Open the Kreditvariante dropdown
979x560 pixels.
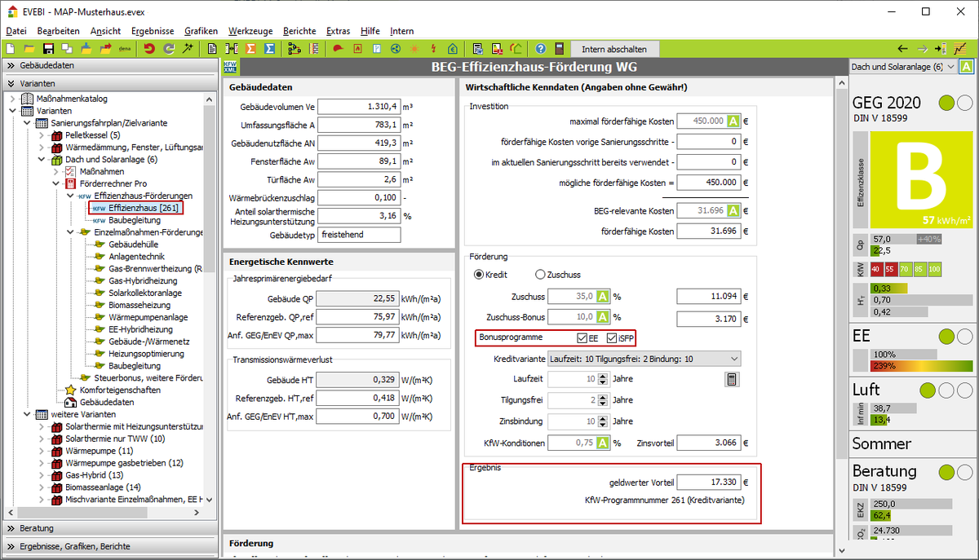tap(644, 359)
